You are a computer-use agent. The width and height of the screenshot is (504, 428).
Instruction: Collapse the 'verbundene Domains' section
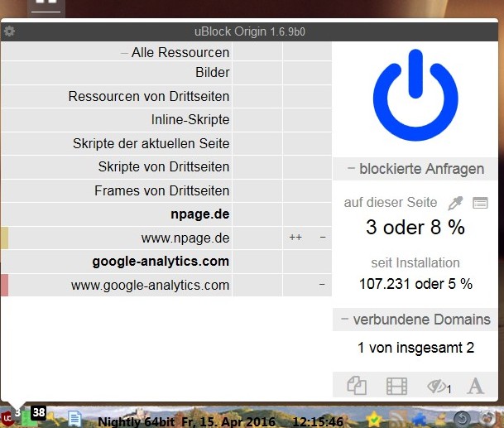coord(415,320)
